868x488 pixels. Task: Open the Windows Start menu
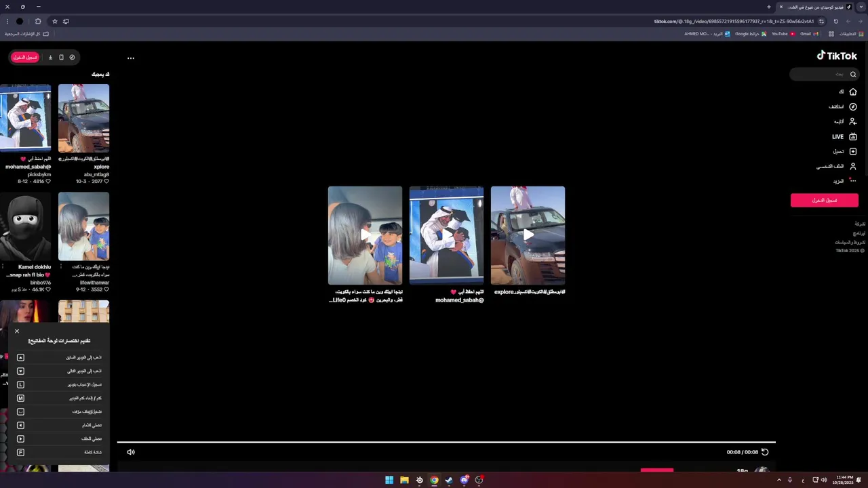tap(389, 480)
